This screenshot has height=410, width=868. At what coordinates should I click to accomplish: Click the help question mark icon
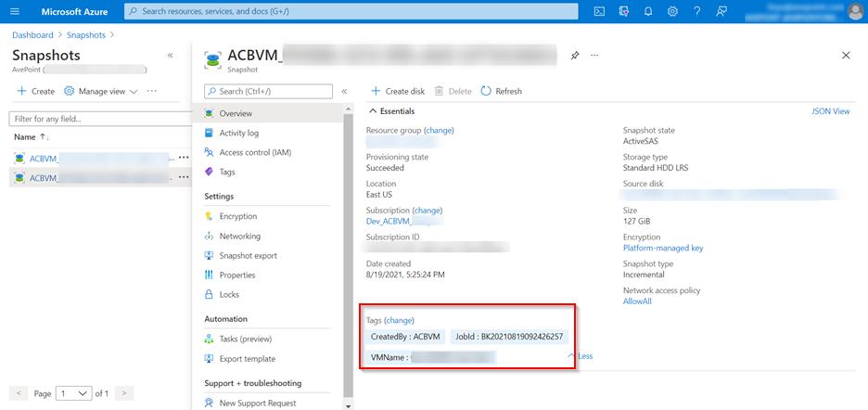tap(696, 11)
